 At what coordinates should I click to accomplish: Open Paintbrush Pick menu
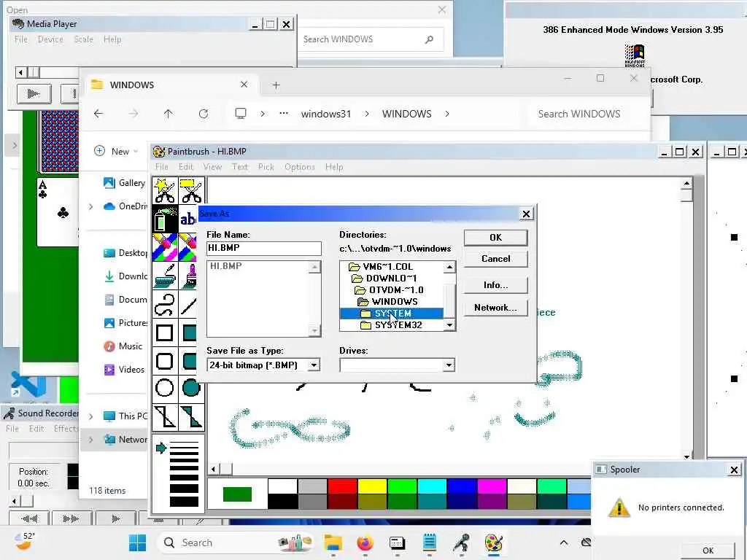pos(266,167)
